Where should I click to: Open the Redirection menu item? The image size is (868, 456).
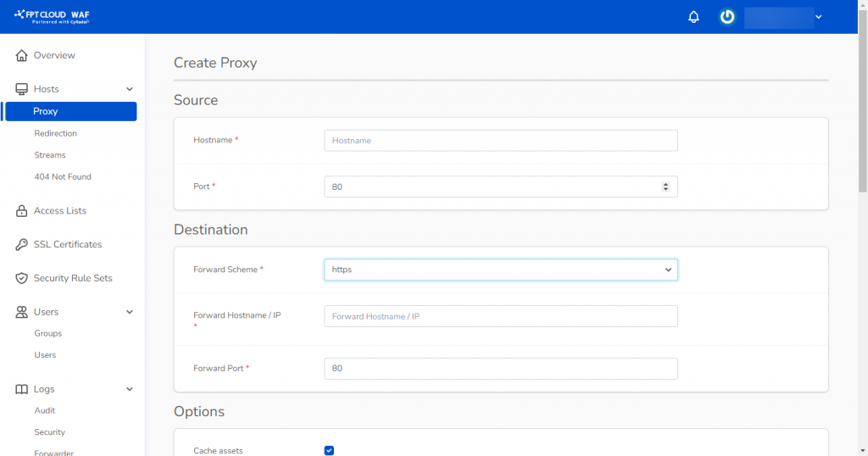click(x=55, y=133)
